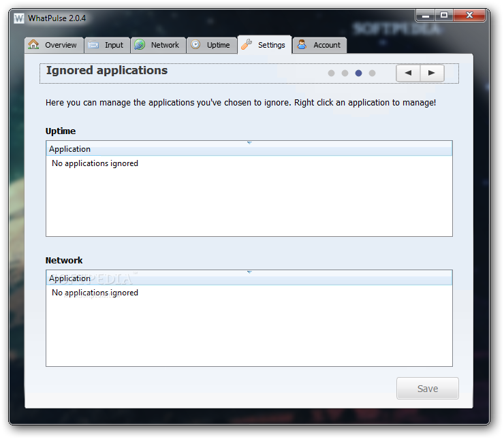Select the first page indicator dot
The image size is (504, 439).
click(332, 74)
